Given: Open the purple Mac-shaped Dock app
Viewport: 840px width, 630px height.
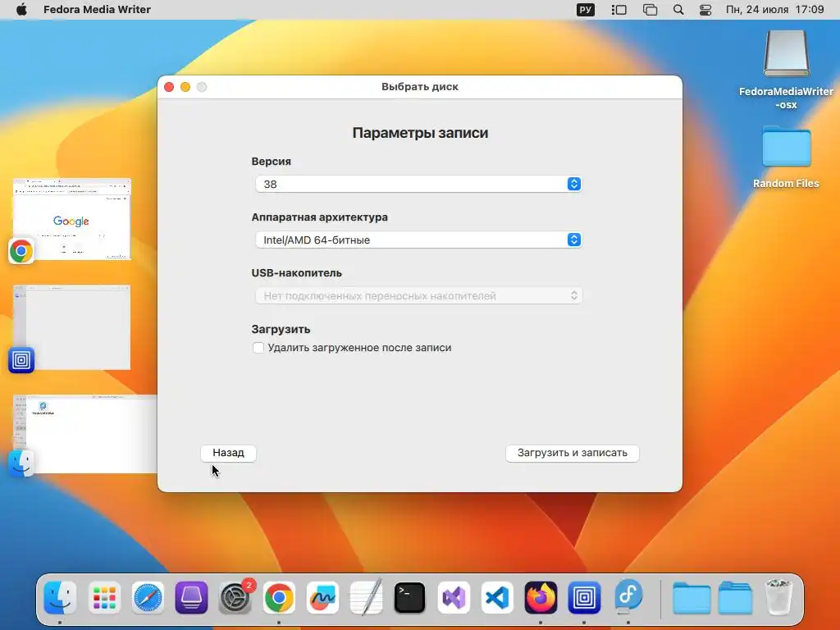Looking at the screenshot, I should coord(191,597).
